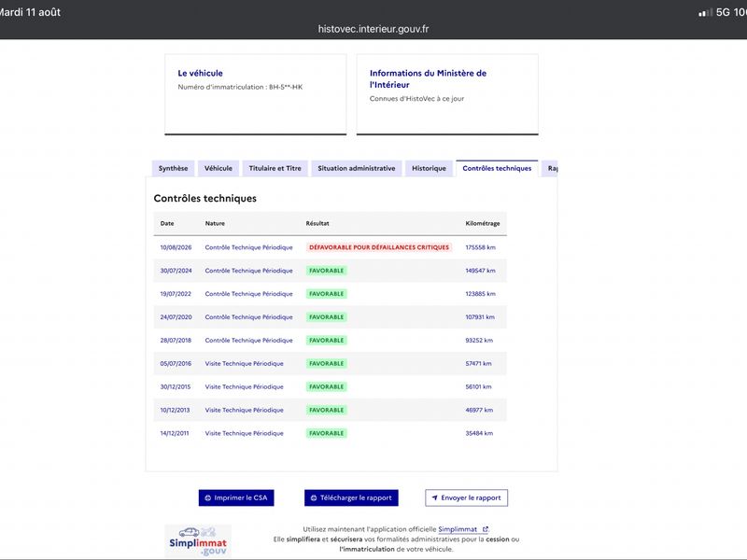Screen dimensions: 747x560
Task: Click the Résultat column header
Action: pyautogui.click(x=317, y=223)
